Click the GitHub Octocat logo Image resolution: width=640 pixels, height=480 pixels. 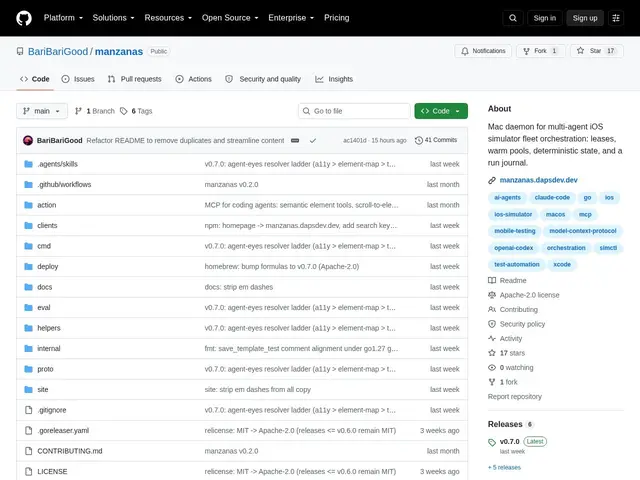[24, 18]
